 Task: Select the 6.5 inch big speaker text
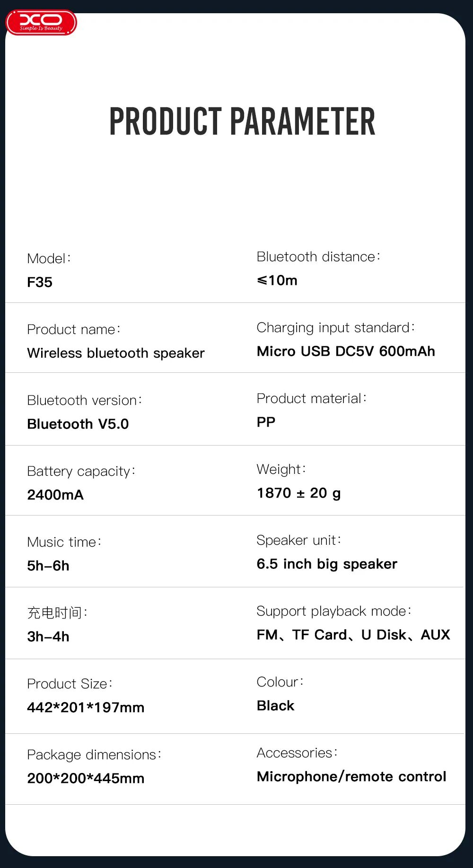327,564
